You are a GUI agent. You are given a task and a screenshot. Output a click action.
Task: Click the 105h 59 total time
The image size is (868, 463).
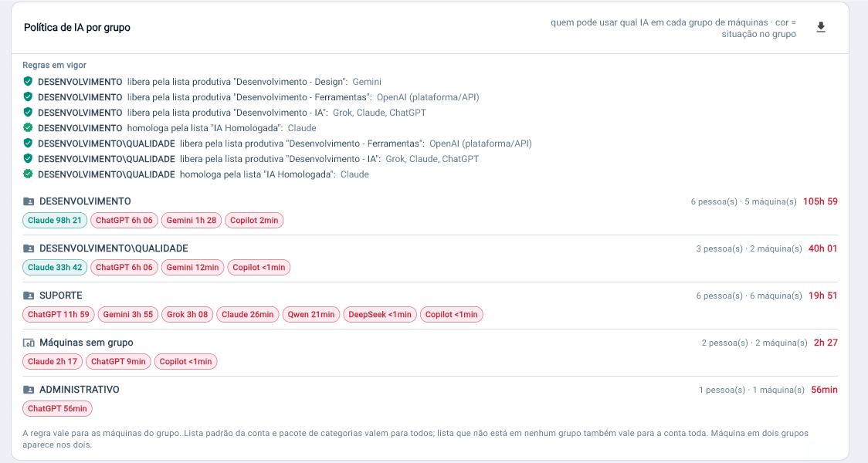[x=820, y=201]
